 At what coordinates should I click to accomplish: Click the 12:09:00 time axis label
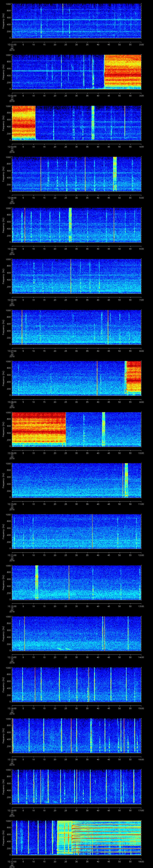[12, 453]
